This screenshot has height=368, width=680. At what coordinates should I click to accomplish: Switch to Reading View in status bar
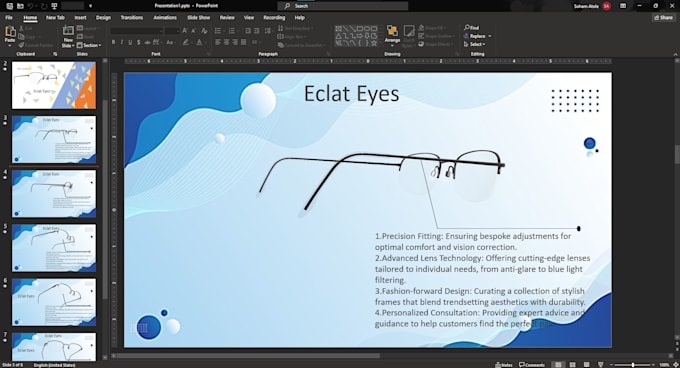pyautogui.click(x=586, y=365)
